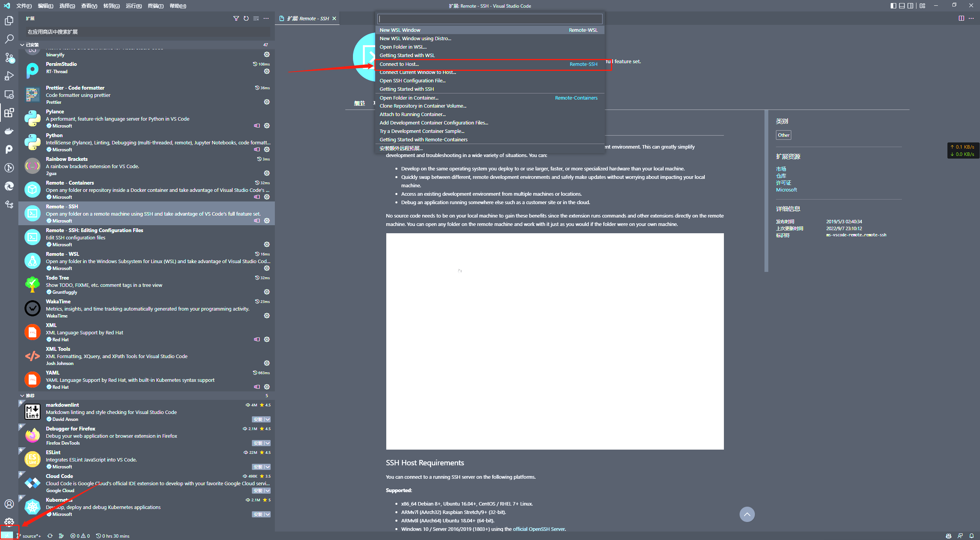Select Open Folder in Container... command
Screen dimensions: 980x540
point(490,98)
